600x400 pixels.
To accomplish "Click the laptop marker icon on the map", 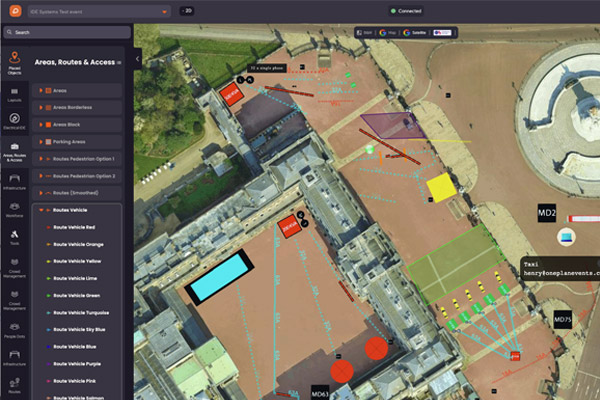I will (566, 237).
